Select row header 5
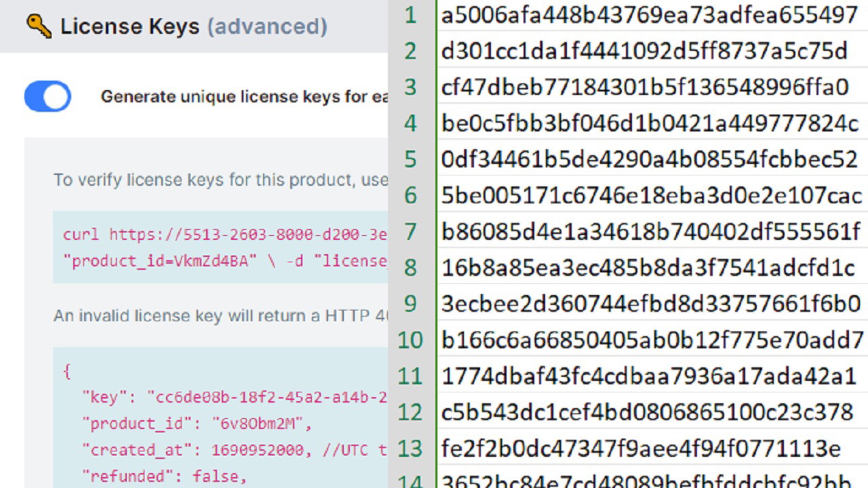 tap(410, 159)
